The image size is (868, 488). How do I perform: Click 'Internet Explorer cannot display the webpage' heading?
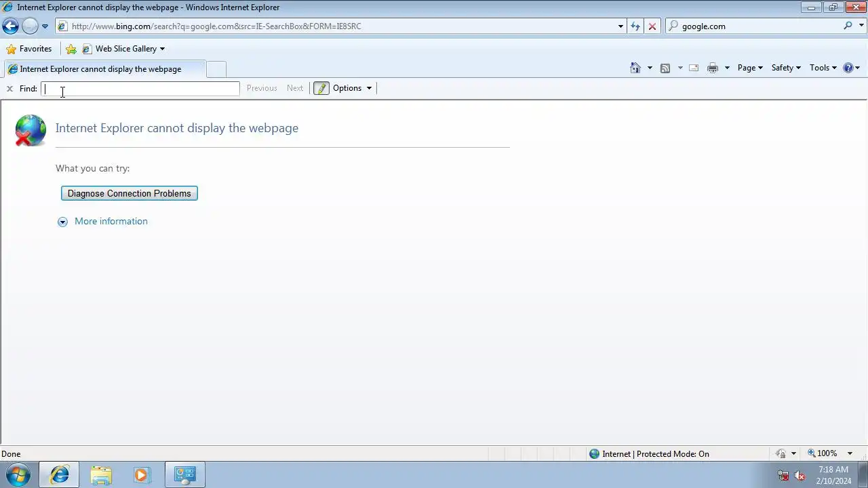pyautogui.click(x=177, y=128)
